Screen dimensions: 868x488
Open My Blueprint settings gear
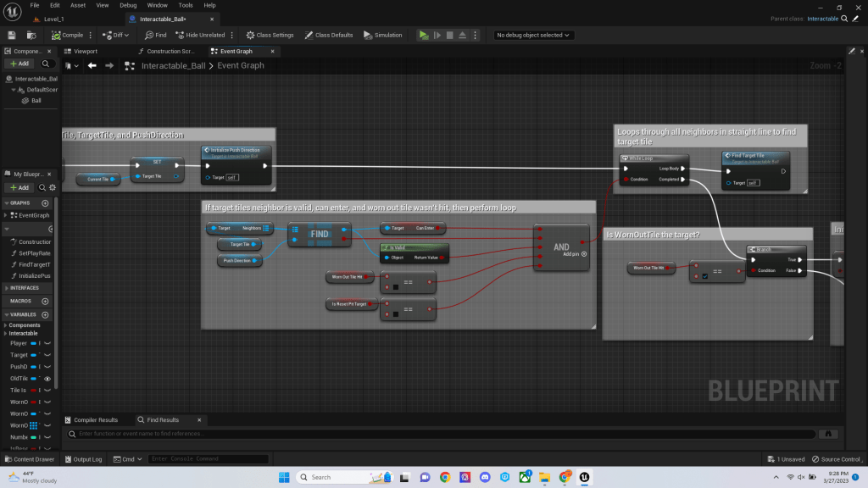click(x=51, y=187)
